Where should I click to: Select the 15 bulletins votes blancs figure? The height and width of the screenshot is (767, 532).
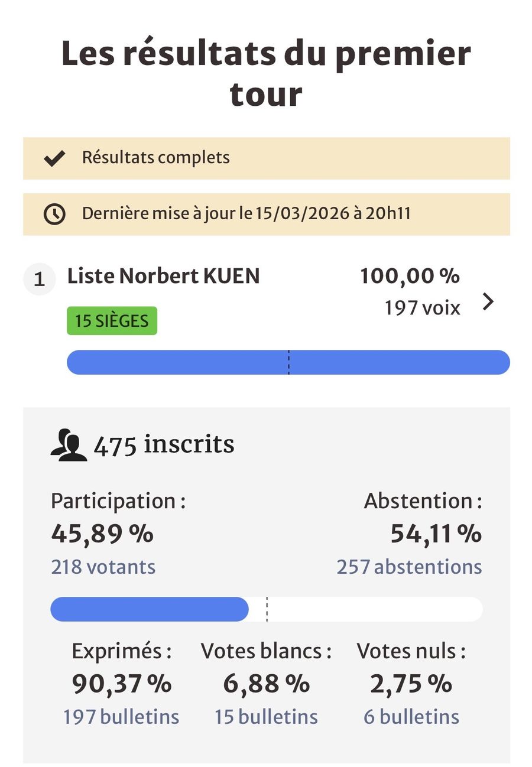coord(266,717)
